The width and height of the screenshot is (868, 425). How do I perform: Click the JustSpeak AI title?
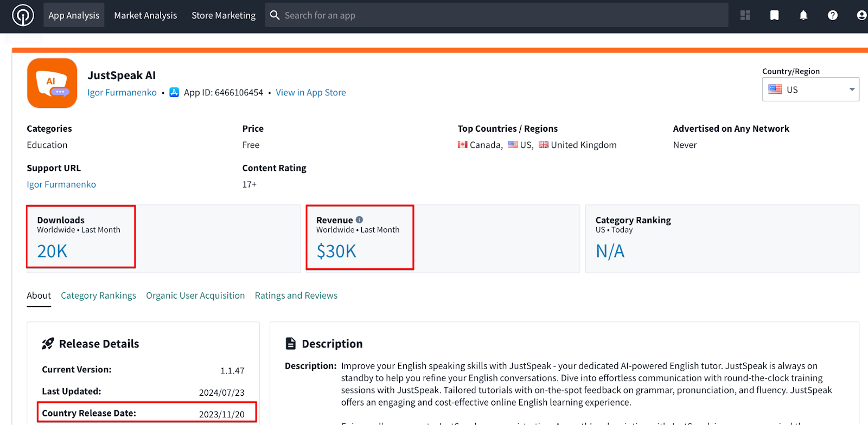tap(122, 75)
